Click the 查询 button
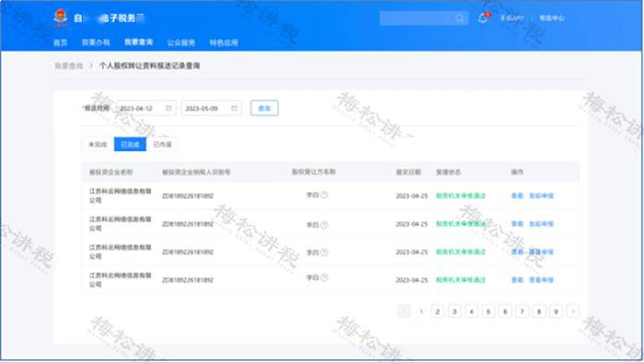 [264, 108]
